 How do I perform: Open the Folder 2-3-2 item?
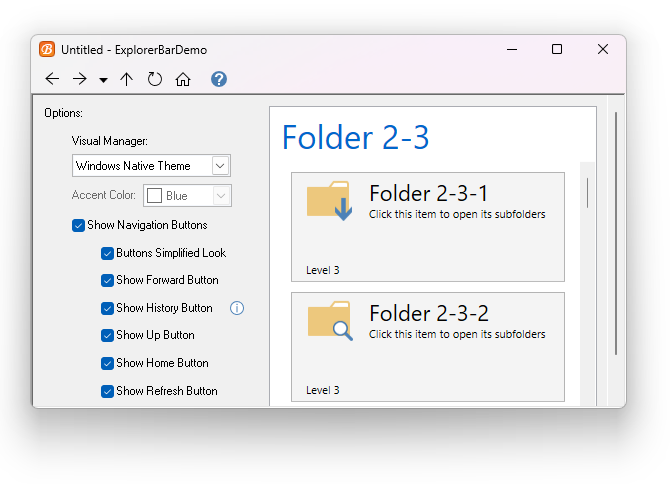click(427, 346)
